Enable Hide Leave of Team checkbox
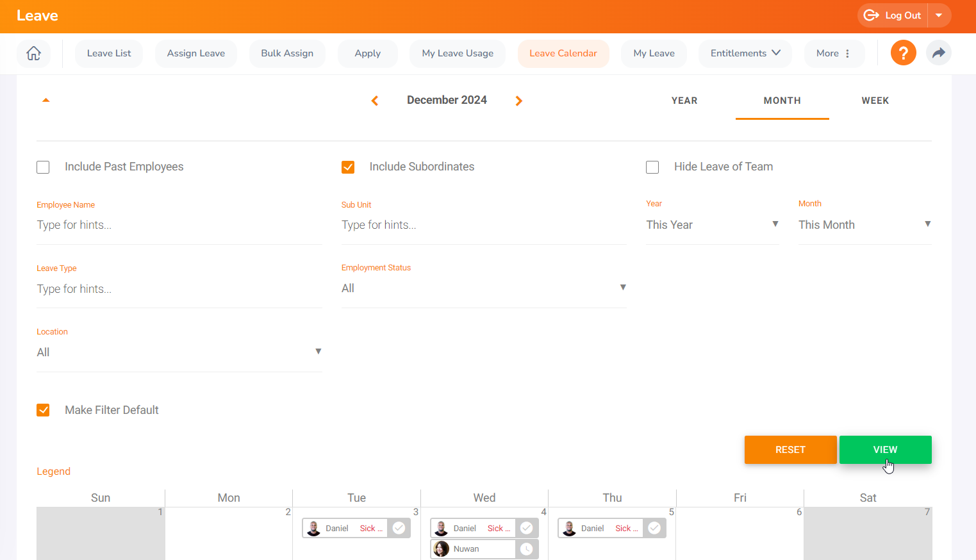Screen dimensions: 976x560 coord(652,167)
